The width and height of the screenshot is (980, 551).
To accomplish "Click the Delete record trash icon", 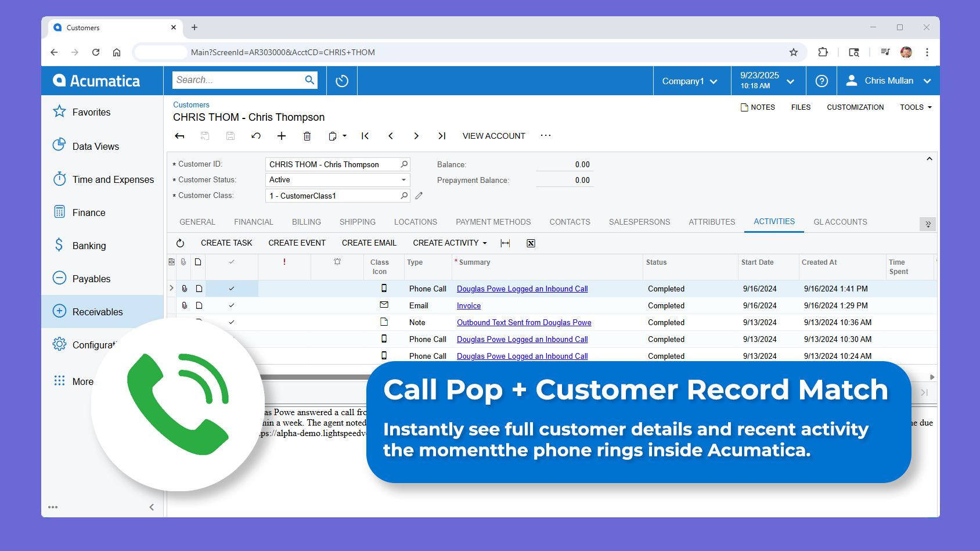I will (x=307, y=135).
